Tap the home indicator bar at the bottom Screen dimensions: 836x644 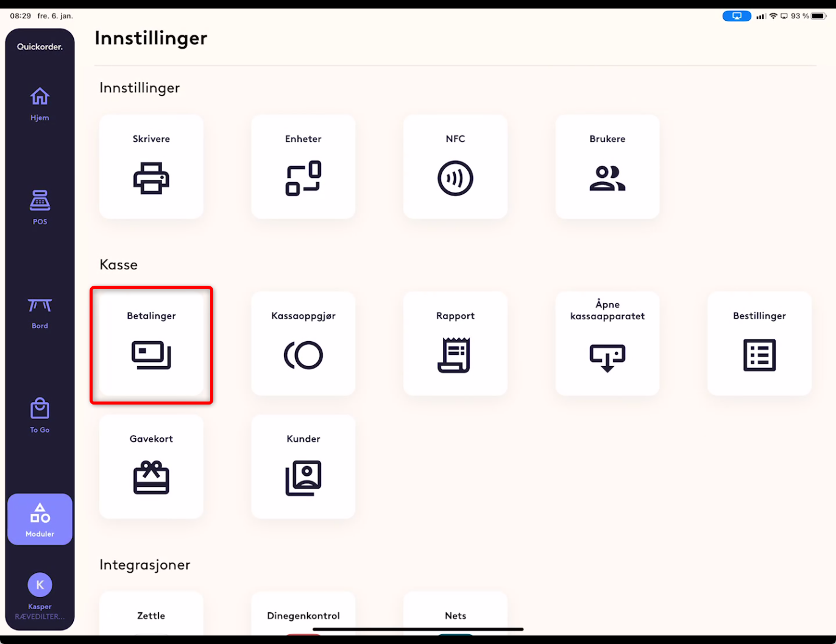418,629
